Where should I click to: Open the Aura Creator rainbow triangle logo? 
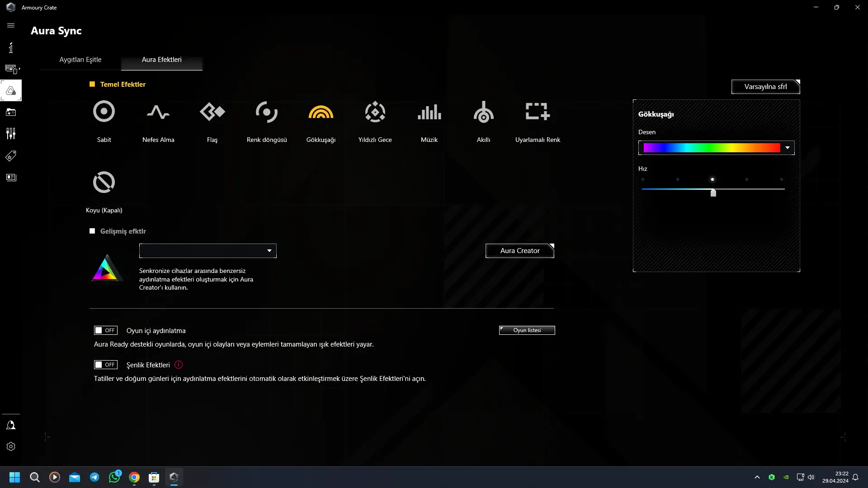point(106,268)
